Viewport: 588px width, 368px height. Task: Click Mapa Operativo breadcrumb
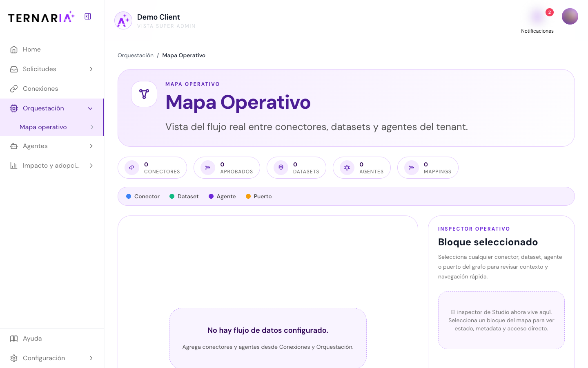pyautogui.click(x=184, y=55)
